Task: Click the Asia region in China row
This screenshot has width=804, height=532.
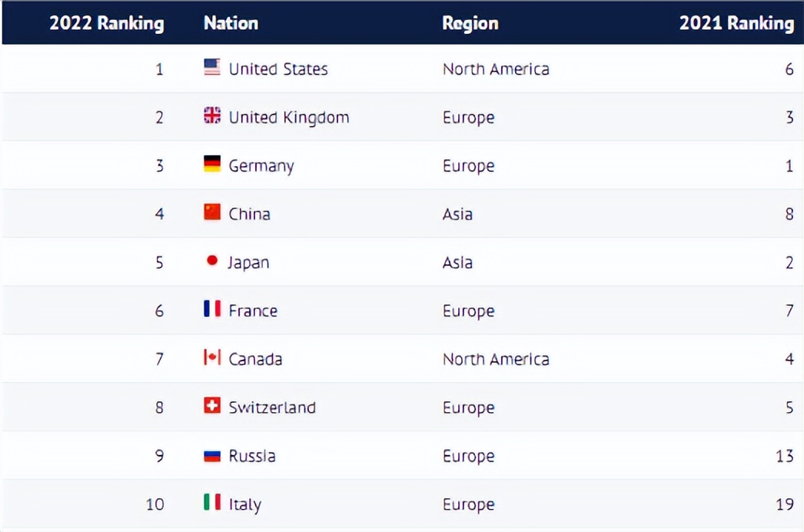Action: (457, 214)
